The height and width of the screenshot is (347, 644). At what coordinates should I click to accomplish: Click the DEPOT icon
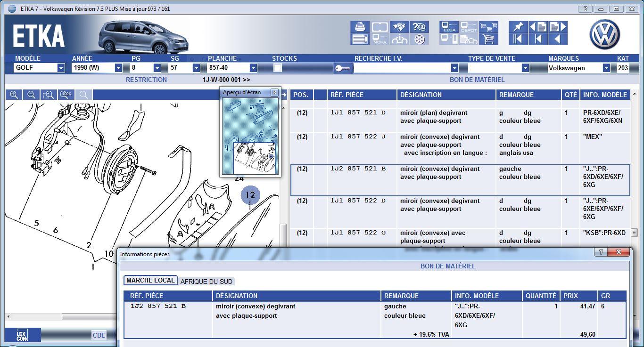469,27
